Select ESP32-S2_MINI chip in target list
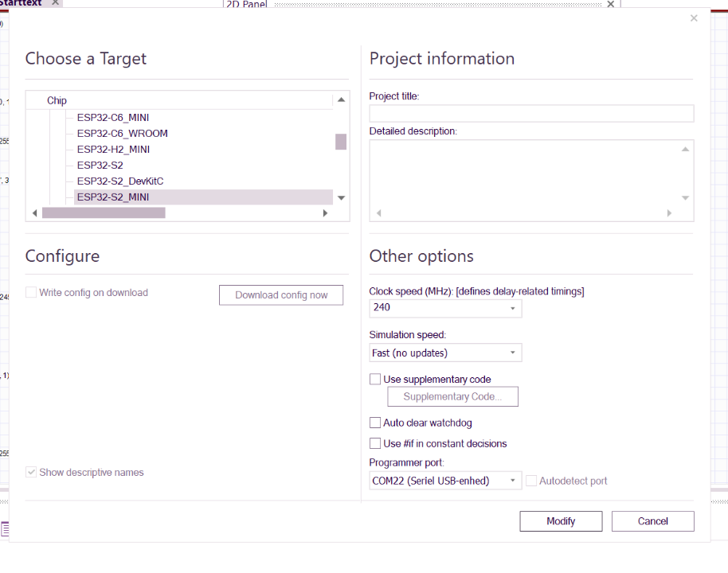Image resolution: width=728 pixels, height=573 pixels. [203, 197]
